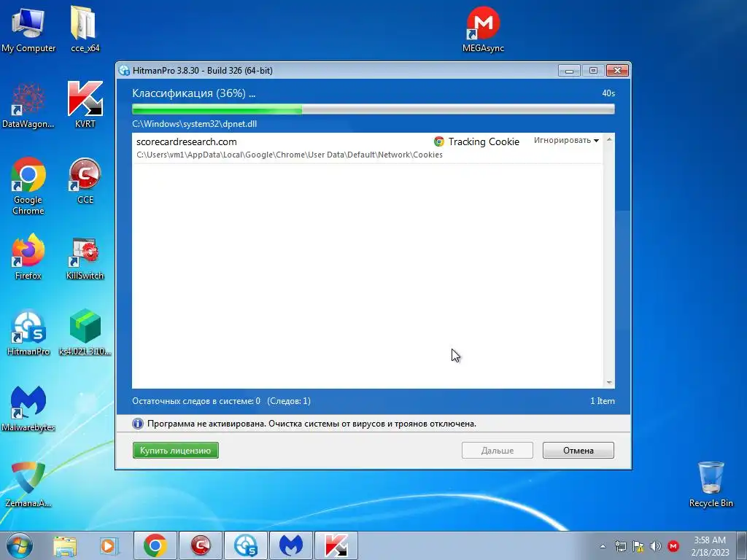Click the volume speaker tray icon
Image resolution: width=747 pixels, height=560 pixels.
click(x=656, y=546)
